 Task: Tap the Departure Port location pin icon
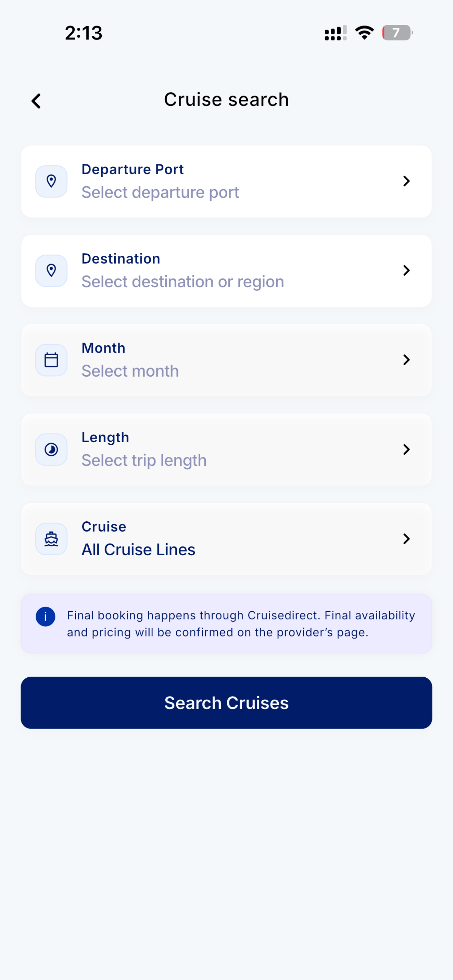click(51, 182)
